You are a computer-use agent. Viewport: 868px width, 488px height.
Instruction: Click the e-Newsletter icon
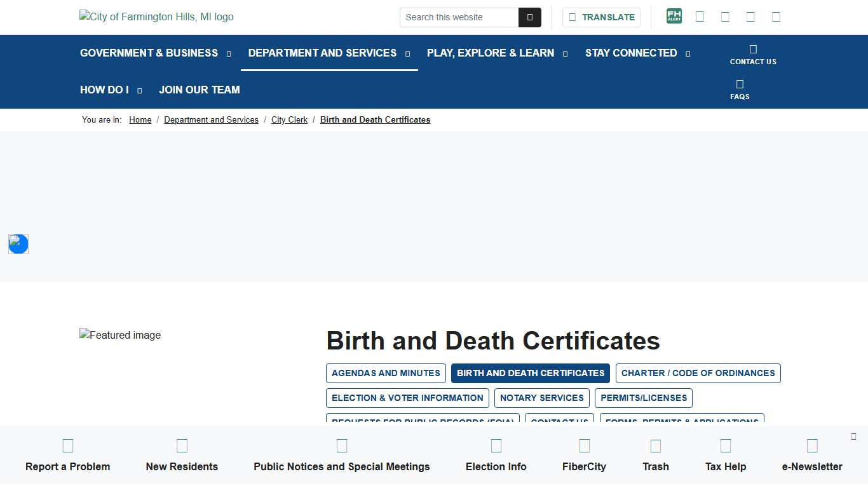[x=812, y=445]
